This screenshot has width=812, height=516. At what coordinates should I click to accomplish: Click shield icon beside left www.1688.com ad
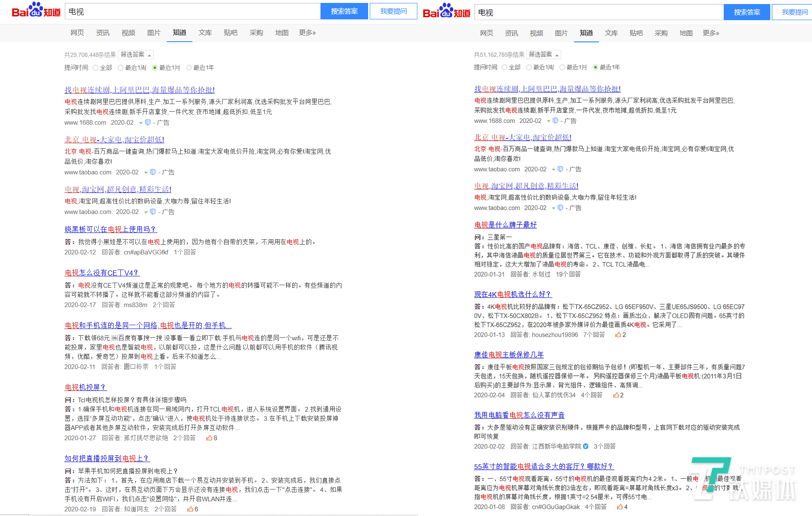(148, 123)
